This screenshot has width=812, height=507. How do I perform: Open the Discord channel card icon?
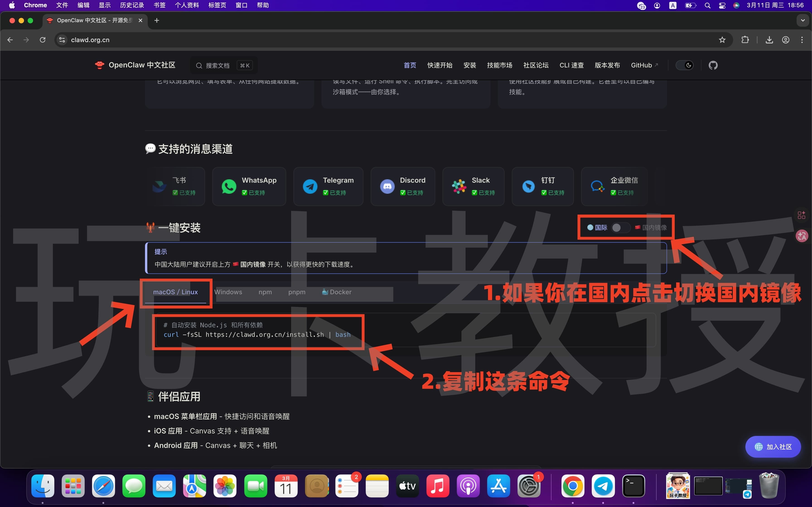387,186
